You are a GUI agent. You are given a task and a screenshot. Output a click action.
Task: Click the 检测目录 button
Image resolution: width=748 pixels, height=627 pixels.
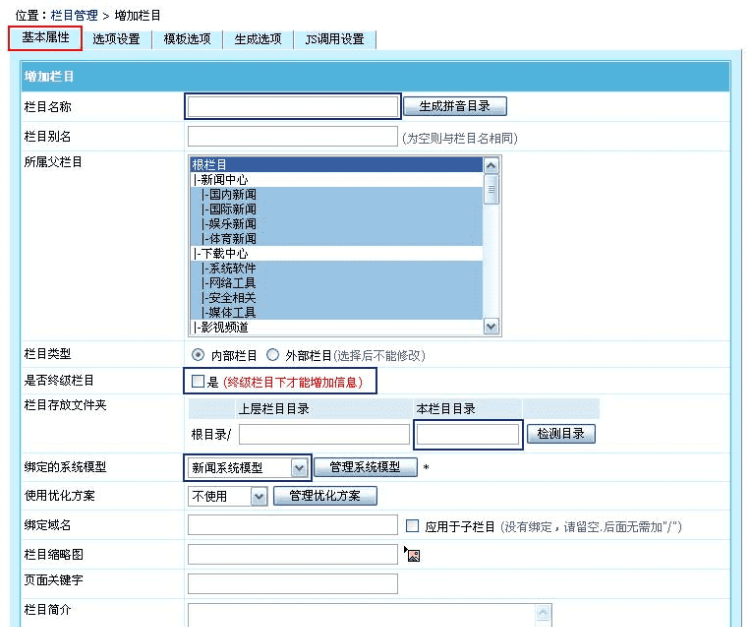coord(561,434)
